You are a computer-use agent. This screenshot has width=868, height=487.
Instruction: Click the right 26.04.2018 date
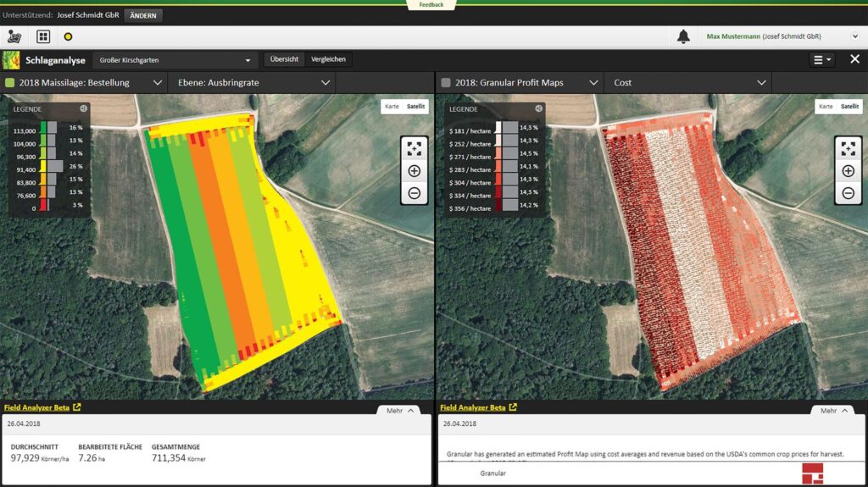coord(459,423)
